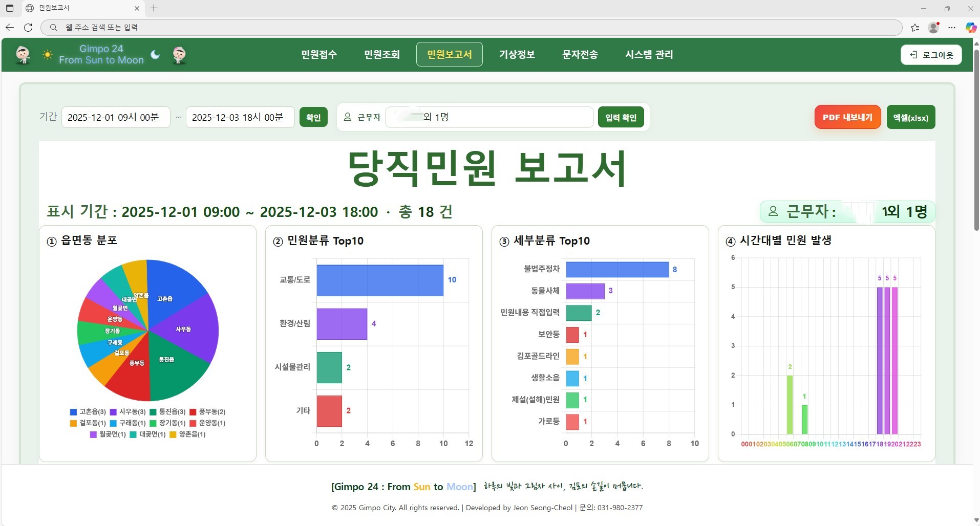
Task: Log out using the 로그아웃 button
Action: 931,55
